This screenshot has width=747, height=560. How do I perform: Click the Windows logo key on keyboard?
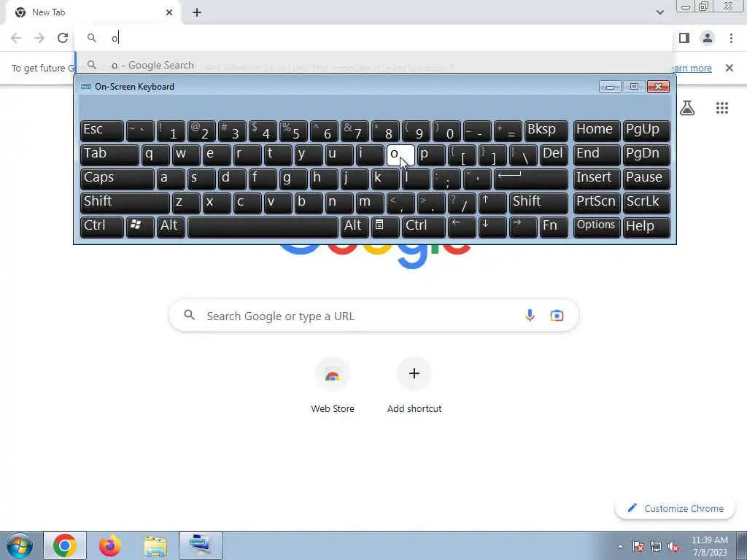(x=140, y=227)
